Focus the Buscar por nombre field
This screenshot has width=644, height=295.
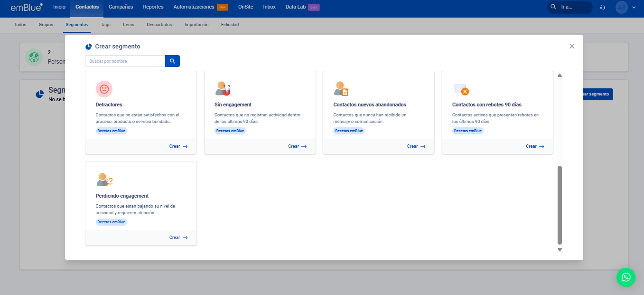tap(125, 61)
